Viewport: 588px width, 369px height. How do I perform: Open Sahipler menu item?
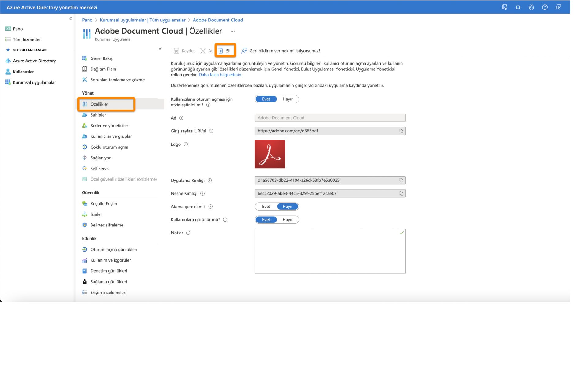click(98, 115)
